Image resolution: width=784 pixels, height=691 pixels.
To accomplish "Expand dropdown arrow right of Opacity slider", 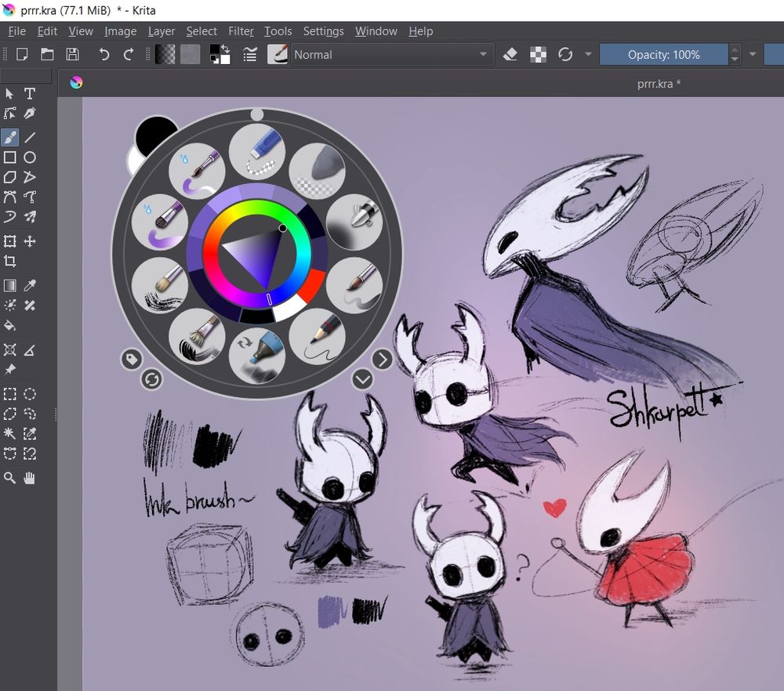I will pos(753,54).
